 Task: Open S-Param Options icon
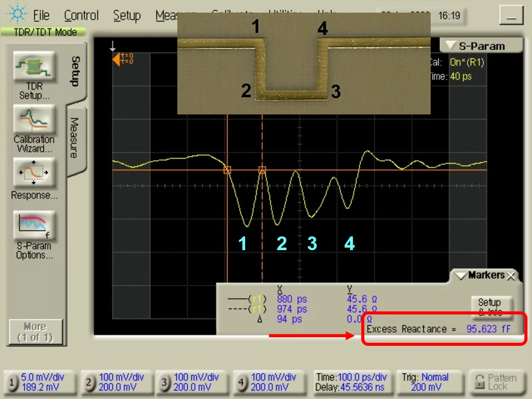pyautogui.click(x=34, y=225)
